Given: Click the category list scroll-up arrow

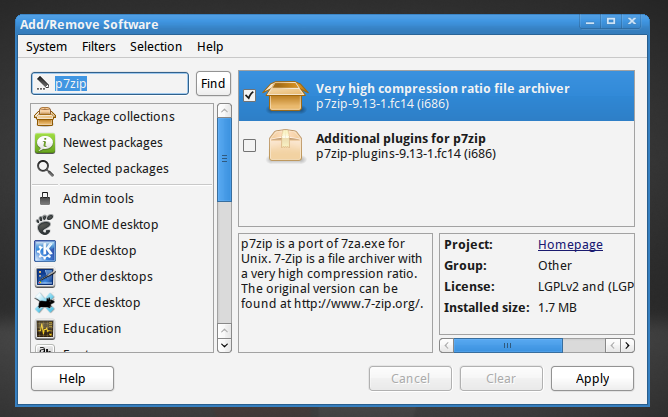Looking at the screenshot, I should click(x=225, y=111).
